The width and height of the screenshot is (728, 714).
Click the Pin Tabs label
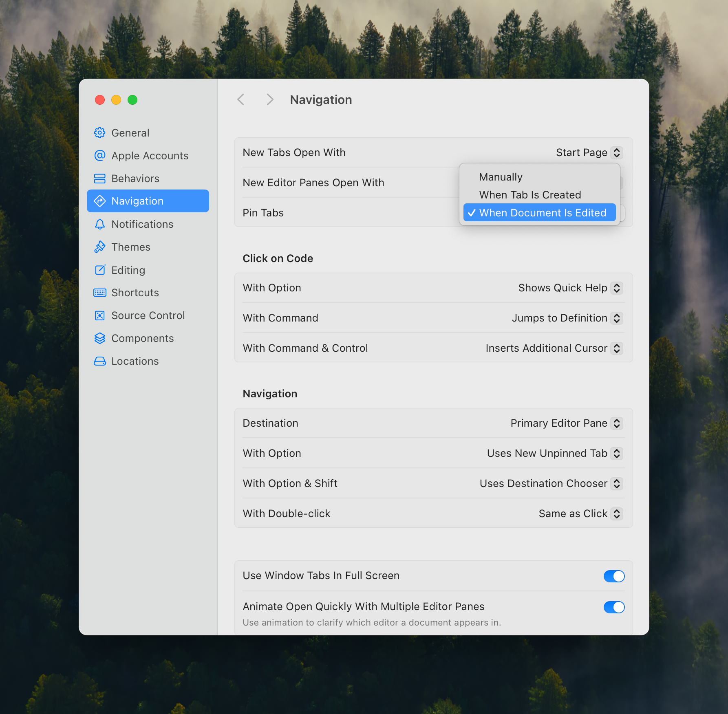(263, 213)
